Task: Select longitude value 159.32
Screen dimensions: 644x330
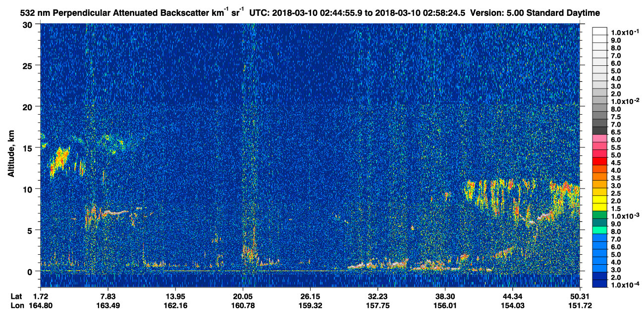Action: pos(310,305)
